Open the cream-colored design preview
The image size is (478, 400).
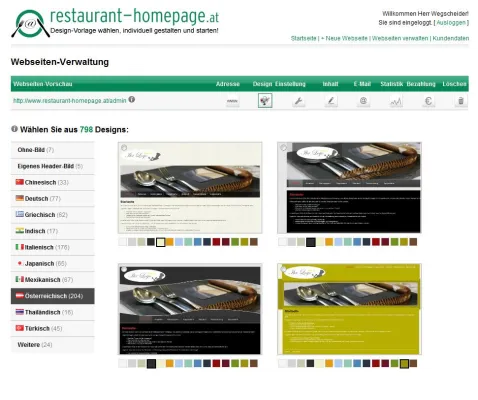point(190,188)
